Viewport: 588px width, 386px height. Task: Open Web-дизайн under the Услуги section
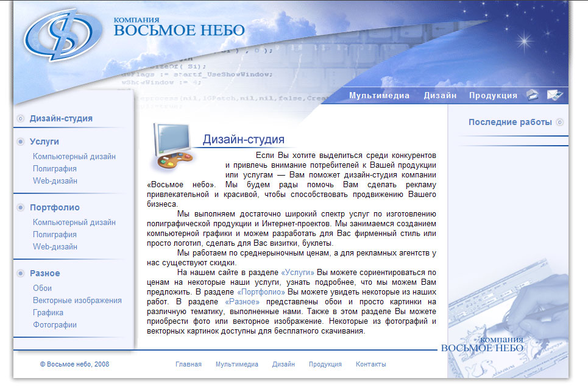[x=55, y=181]
